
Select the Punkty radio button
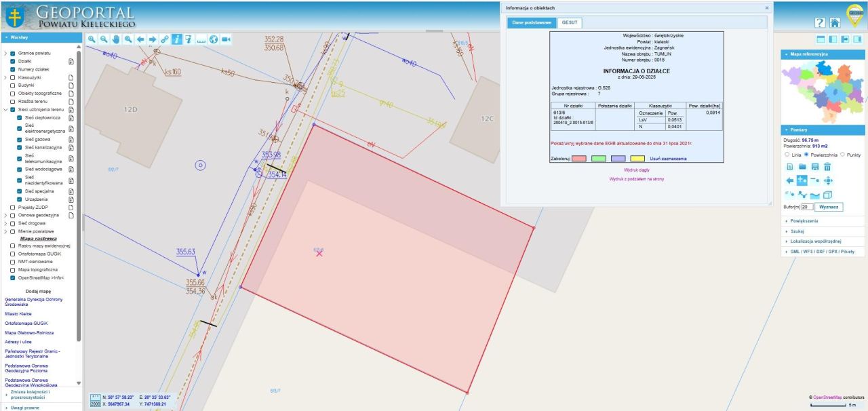(843, 155)
